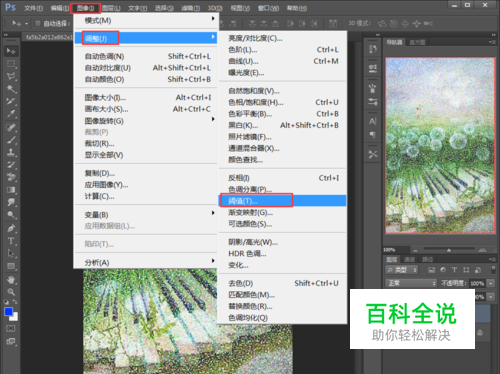Toggle the pixel layer filter icon
Viewport: 500px width, 374px height.
(431, 270)
